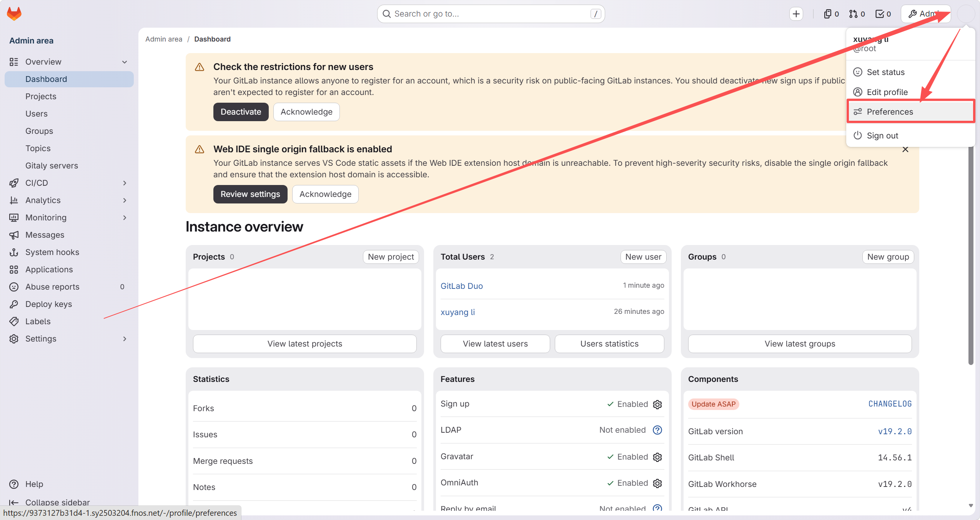Click Users statistics button
This screenshot has width=980, height=520.
[609, 344]
